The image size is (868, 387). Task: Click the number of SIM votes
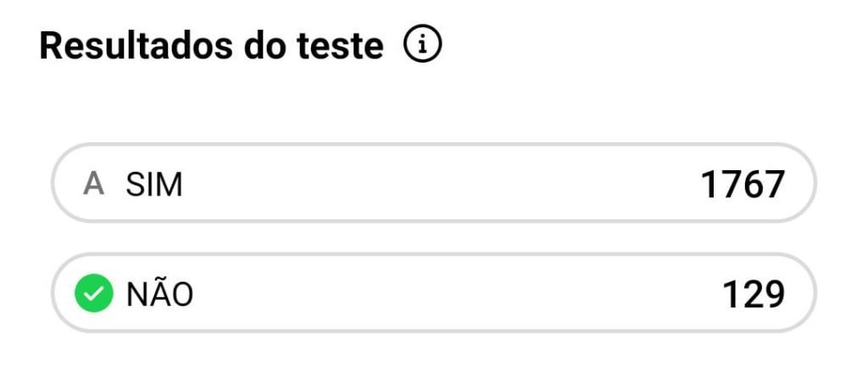tap(743, 185)
